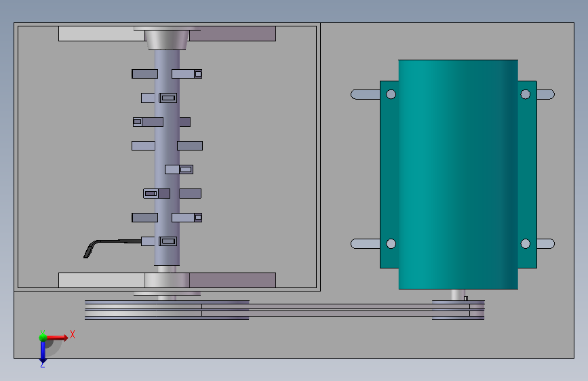Screen dimensions: 588x381
Task: Select the right flange of the motor plate
Action: pos(527,174)
